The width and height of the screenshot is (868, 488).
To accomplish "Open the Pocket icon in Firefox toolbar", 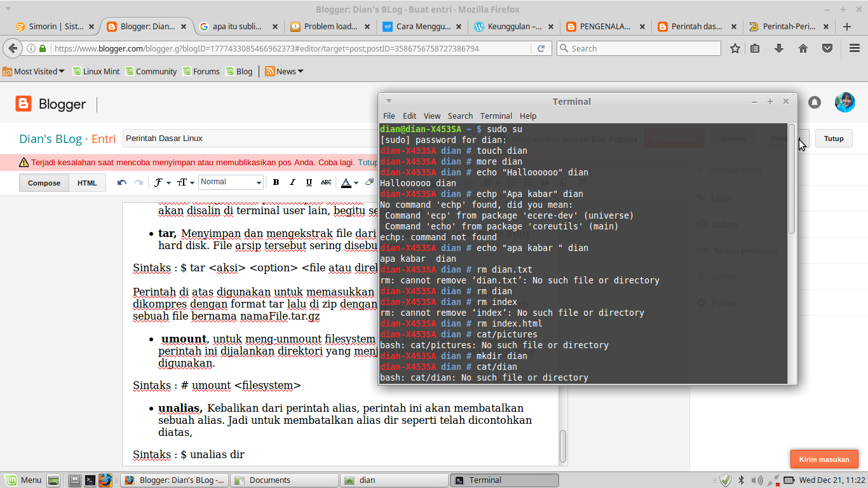I will [827, 48].
